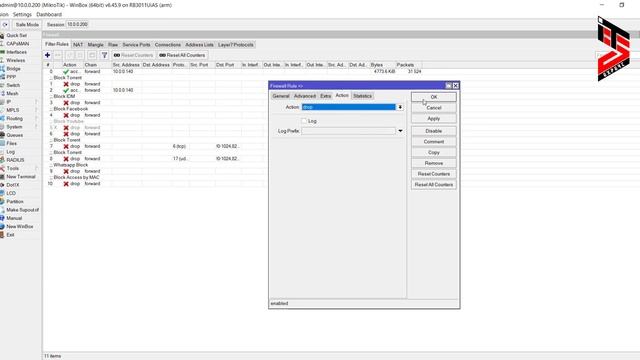The height and width of the screenshot is (360, 640).
Task: Toggle the Log checkbox in Firewall Rule
Action: [x=304, y=121]
